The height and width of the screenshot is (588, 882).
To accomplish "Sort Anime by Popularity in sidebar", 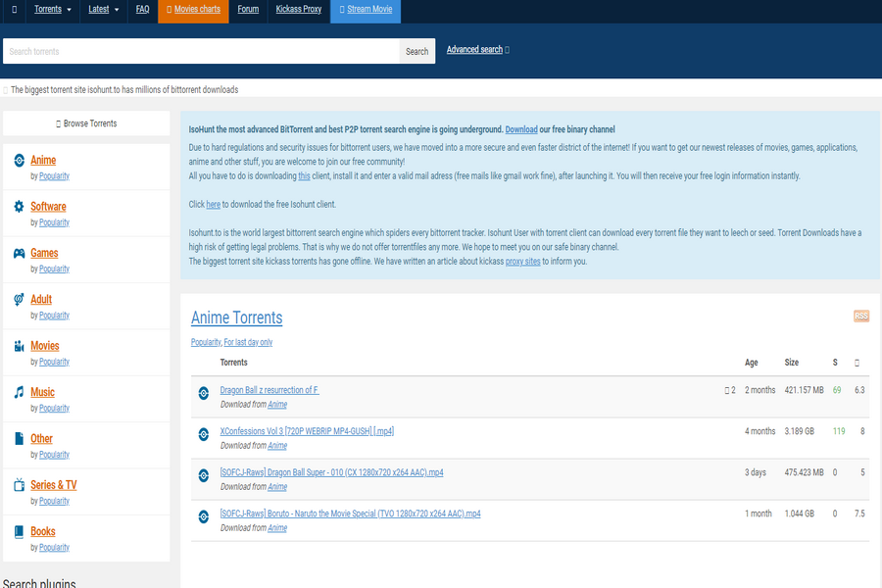I will click(x=54, y=176).
